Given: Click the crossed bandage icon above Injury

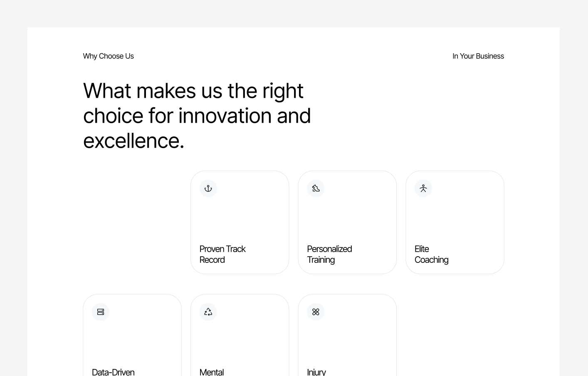Looking at the screenshot, I should pos(316,312).
